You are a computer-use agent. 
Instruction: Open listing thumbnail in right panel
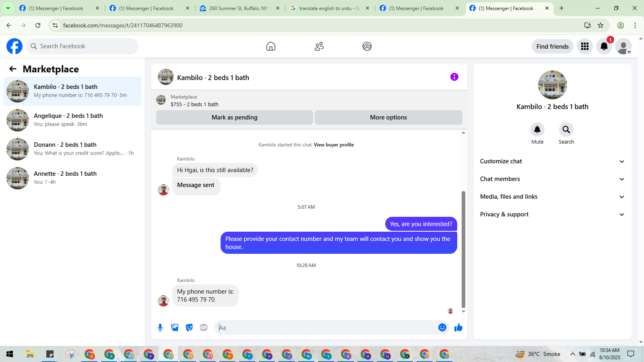pyautogui.click(x=552, y=85)
